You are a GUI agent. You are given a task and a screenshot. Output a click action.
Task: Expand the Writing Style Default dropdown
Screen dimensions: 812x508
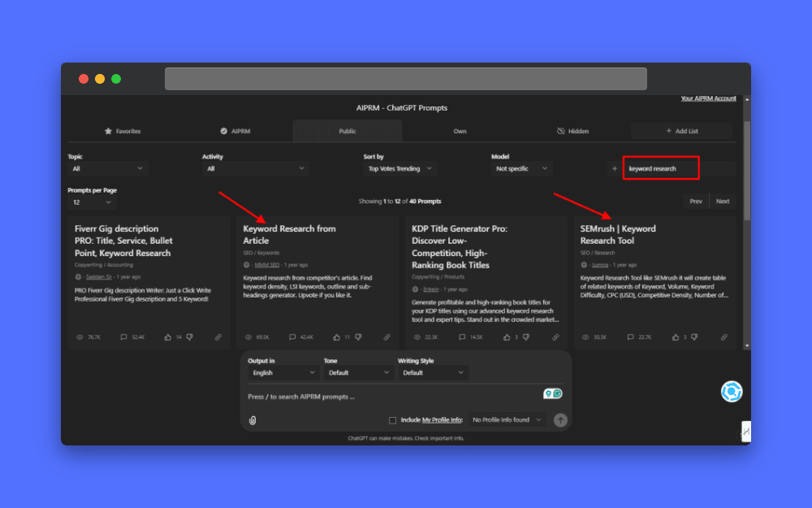tap(433, 373)
